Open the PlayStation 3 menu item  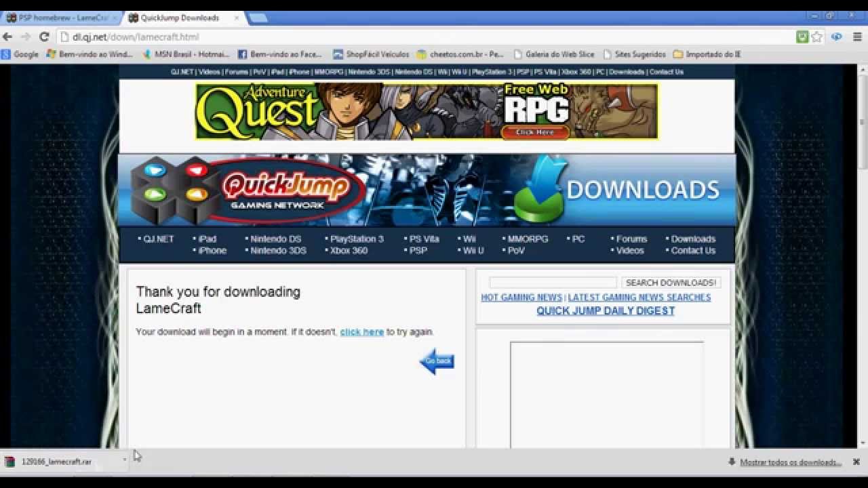(x=357, y=239)
